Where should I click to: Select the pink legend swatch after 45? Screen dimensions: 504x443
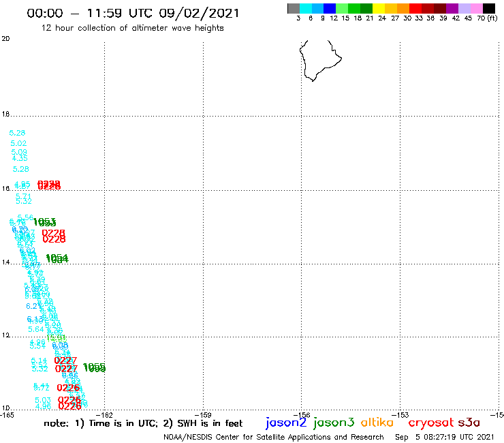coord(476,8)
